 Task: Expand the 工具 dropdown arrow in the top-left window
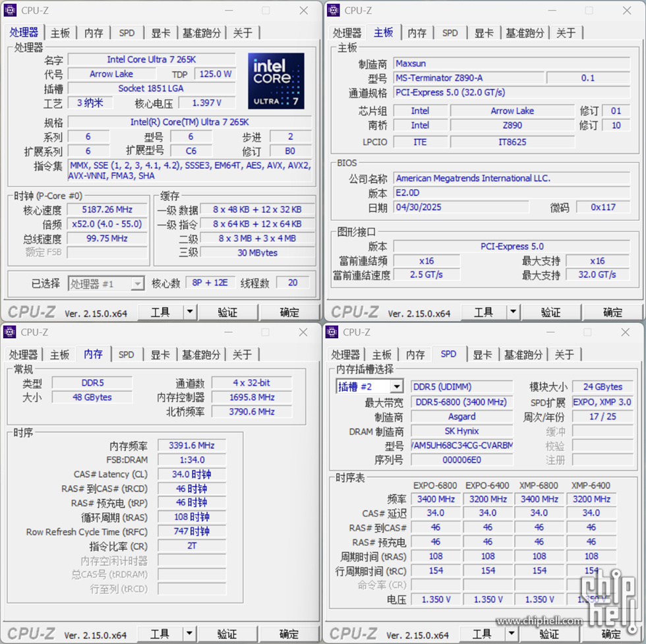click(x=190, y=312)
